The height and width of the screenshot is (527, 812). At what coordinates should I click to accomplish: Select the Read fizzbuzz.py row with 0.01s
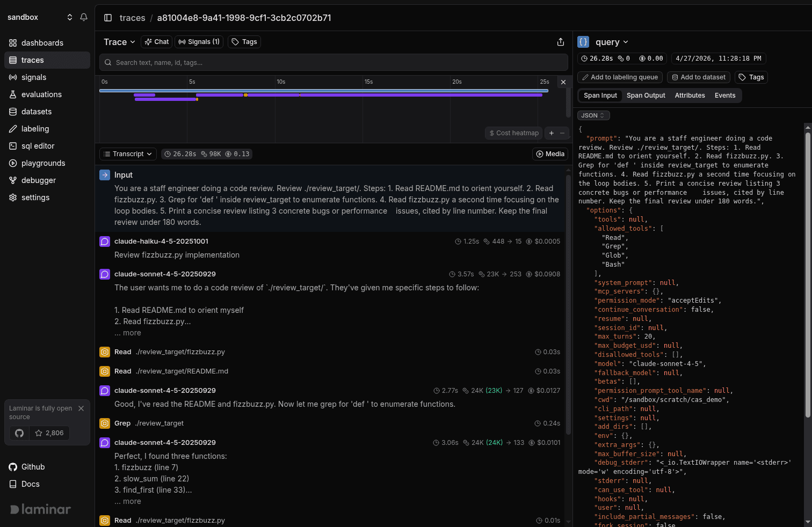pyautogui.click(x=330, y=520)
